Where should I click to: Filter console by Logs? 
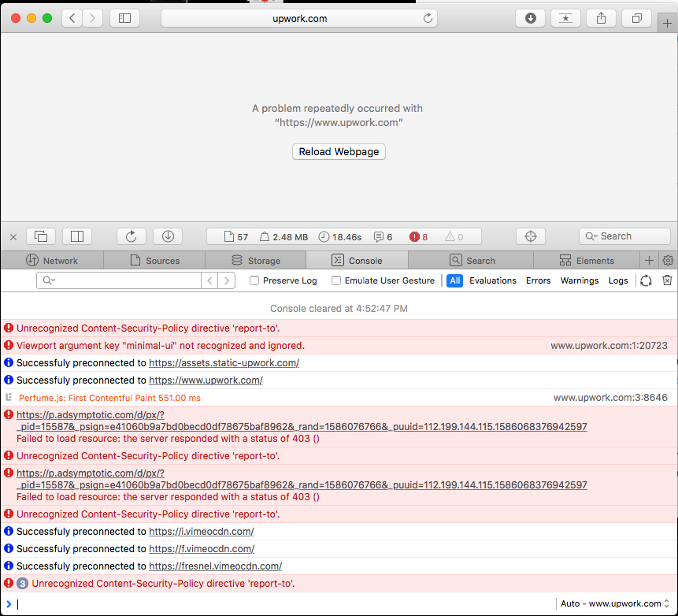click(x=618, y=280)
